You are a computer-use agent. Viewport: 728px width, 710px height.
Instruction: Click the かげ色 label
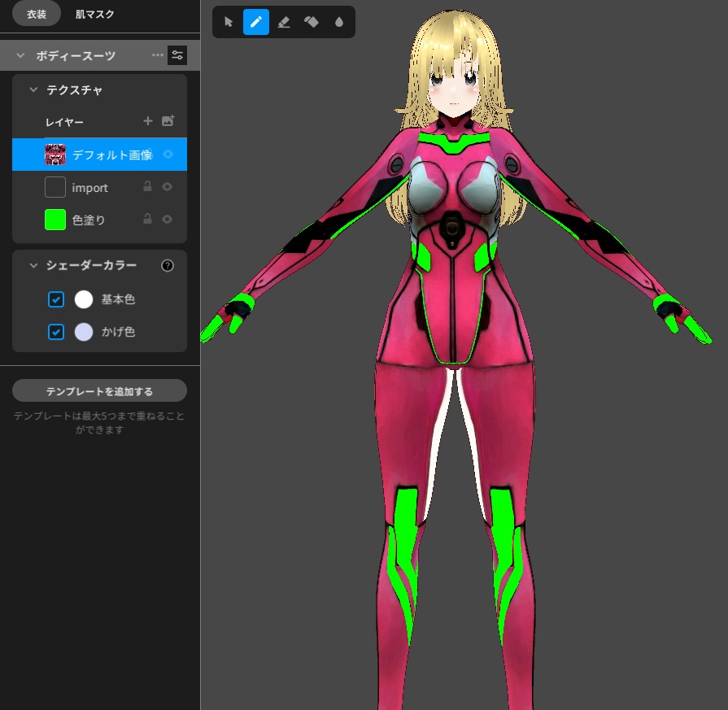click(118, 332)
